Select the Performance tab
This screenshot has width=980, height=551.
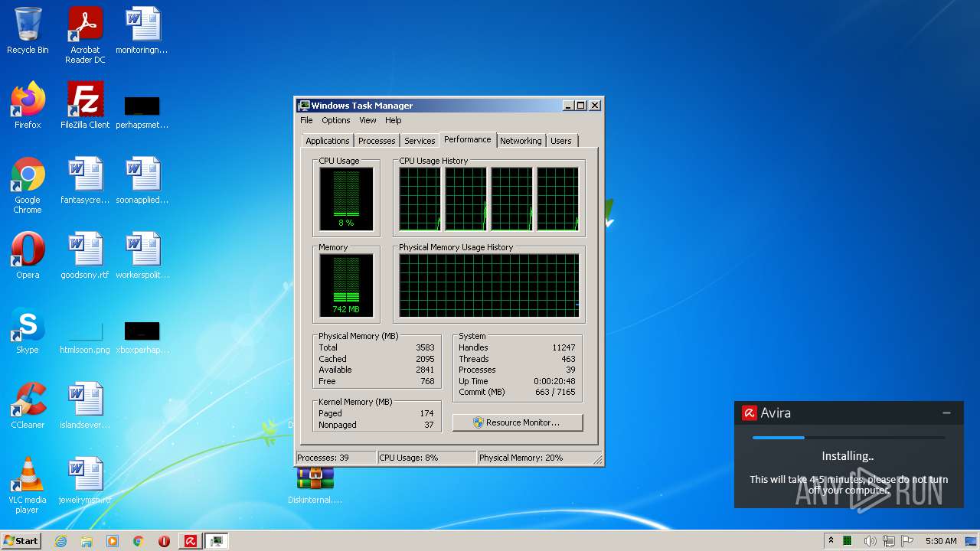click(x=467, y=139)
